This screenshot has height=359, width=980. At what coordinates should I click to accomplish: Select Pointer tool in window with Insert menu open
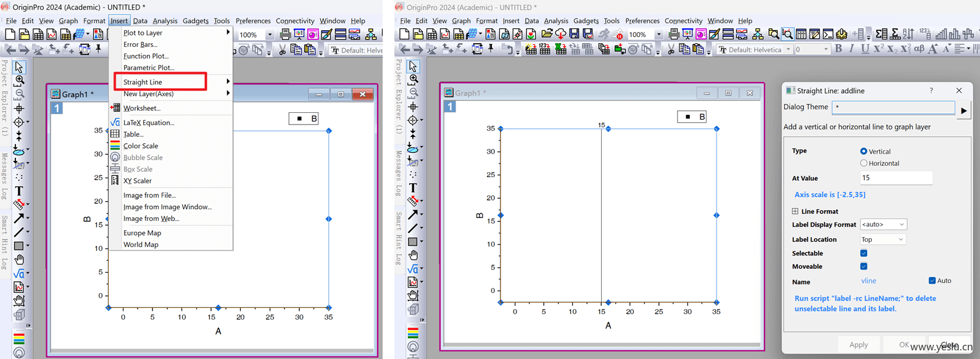[19, 67]
